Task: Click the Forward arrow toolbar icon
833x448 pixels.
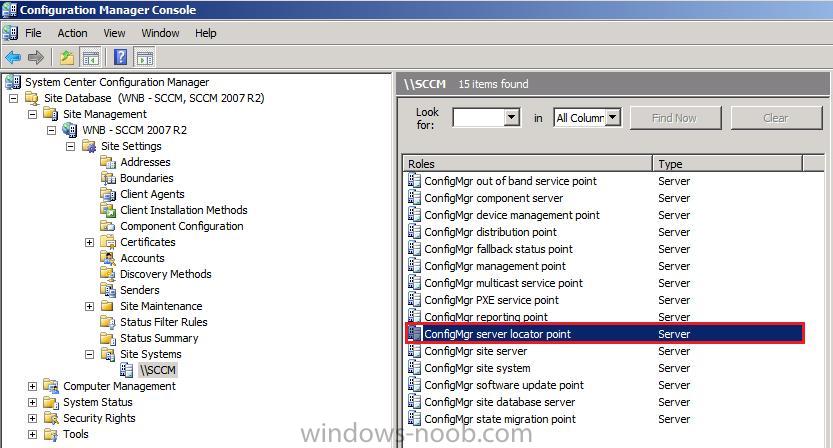Action: click(36, 57)
